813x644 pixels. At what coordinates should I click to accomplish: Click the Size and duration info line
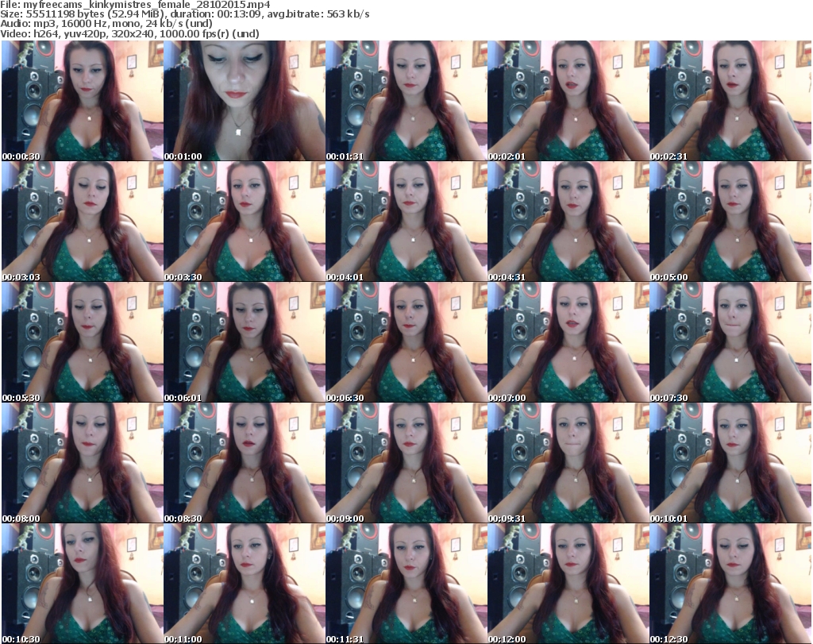coord(184,14)
